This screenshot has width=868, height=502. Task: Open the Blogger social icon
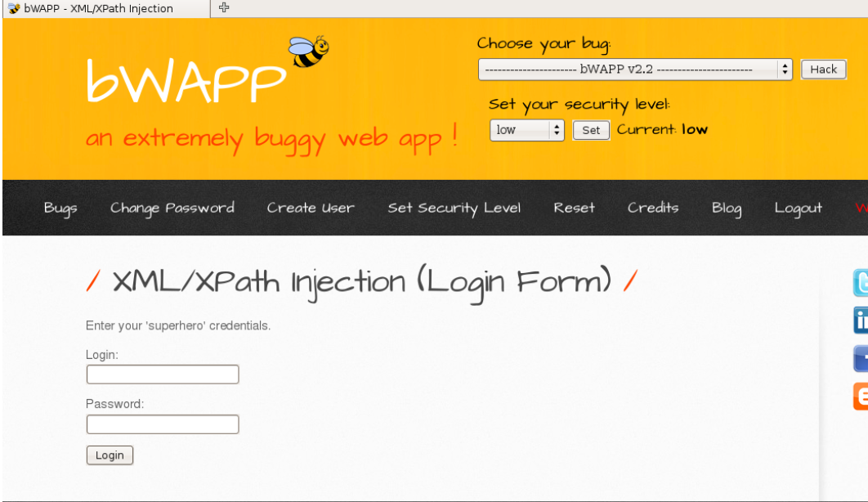[861, 397]
